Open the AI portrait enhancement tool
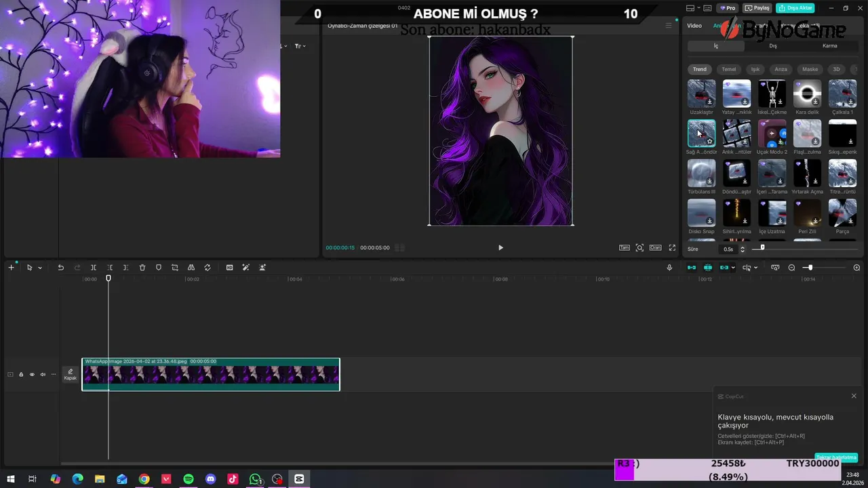Viewport: 868px width, 488px height. pos(262,268)
